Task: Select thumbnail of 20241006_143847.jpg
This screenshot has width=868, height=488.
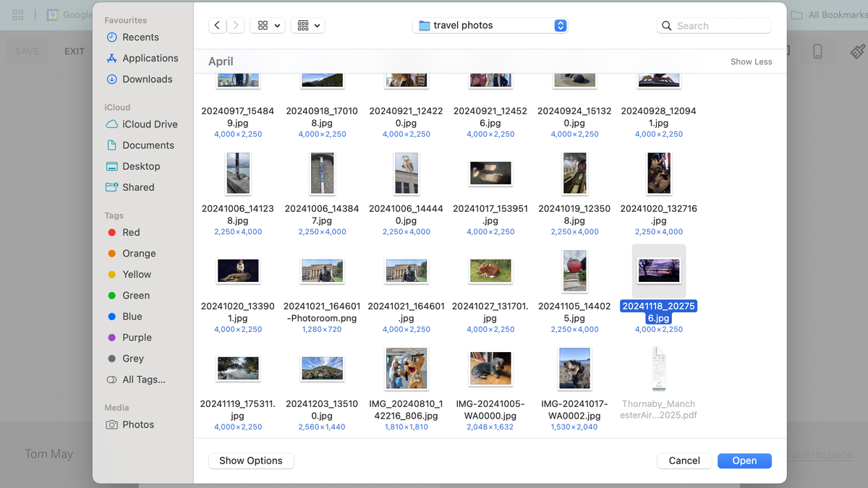Action: coord(322,174)
